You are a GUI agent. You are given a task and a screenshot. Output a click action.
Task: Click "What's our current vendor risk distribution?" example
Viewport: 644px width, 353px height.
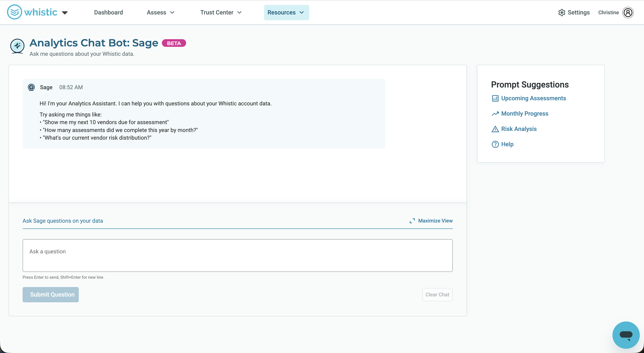(97, 138)
